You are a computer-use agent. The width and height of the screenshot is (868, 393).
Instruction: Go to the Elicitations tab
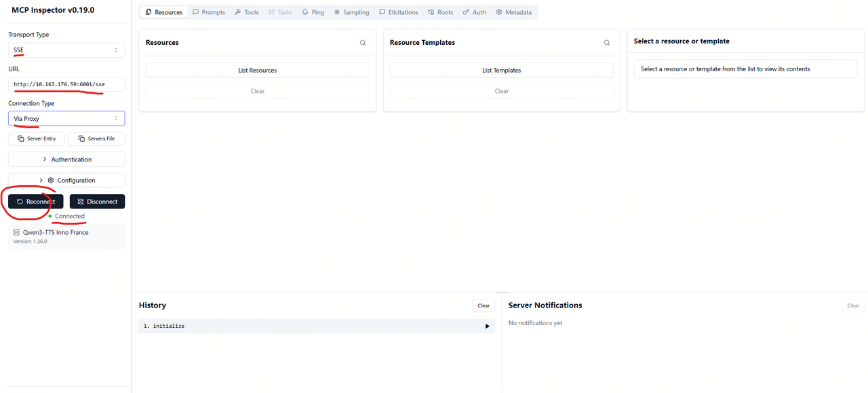[x=398, y=12]
